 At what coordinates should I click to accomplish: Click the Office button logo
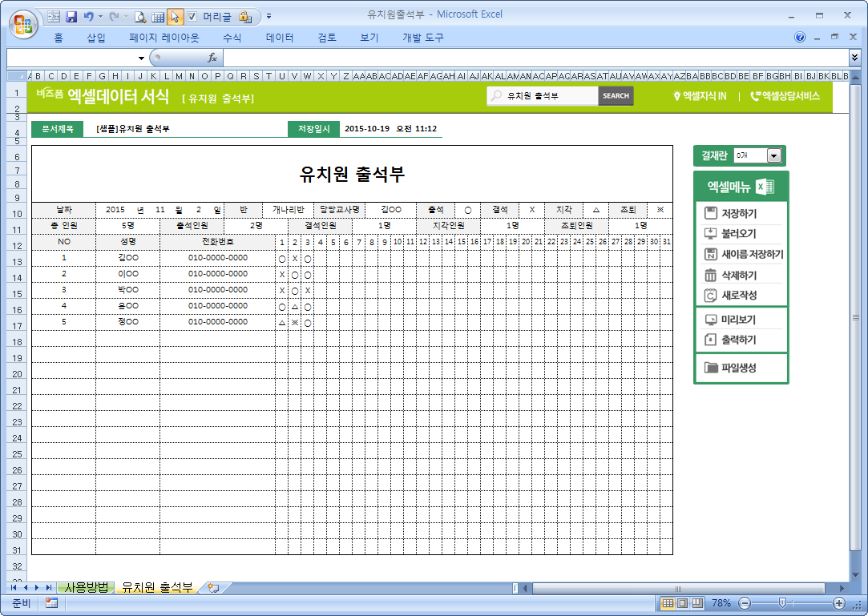[22, 21]
